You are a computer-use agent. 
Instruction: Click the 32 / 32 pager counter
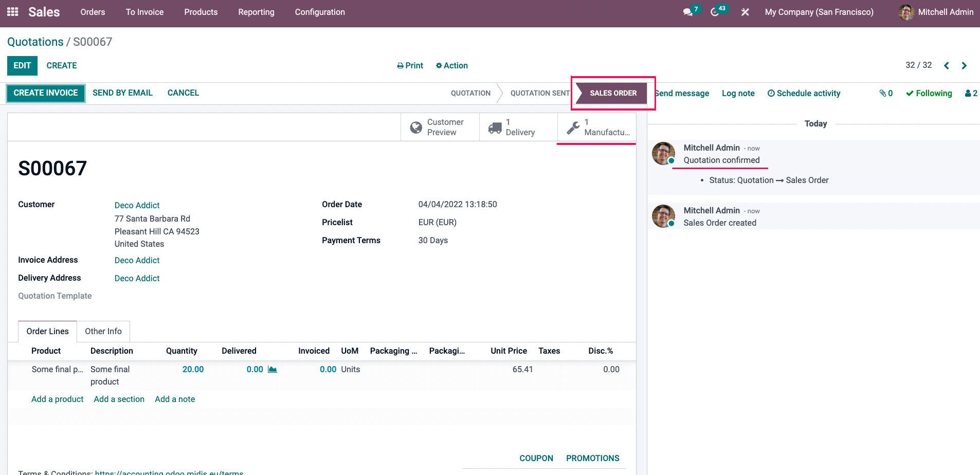click(x=918, y=65)
